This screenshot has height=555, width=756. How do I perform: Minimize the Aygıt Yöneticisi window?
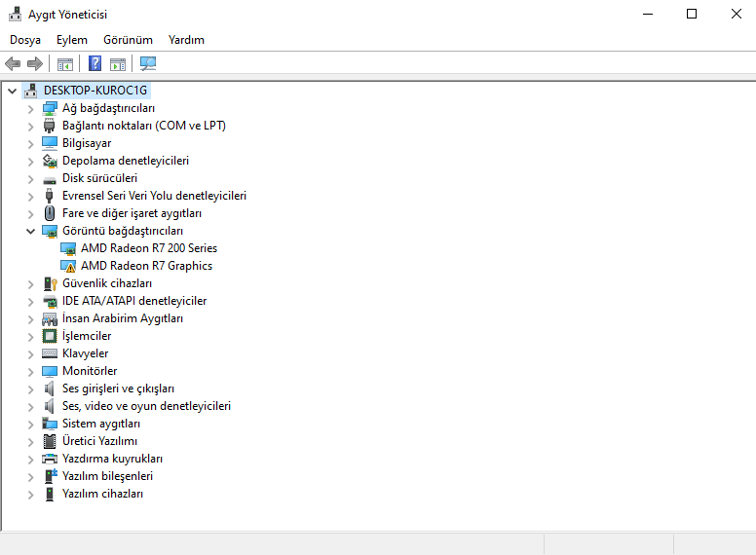648,14
